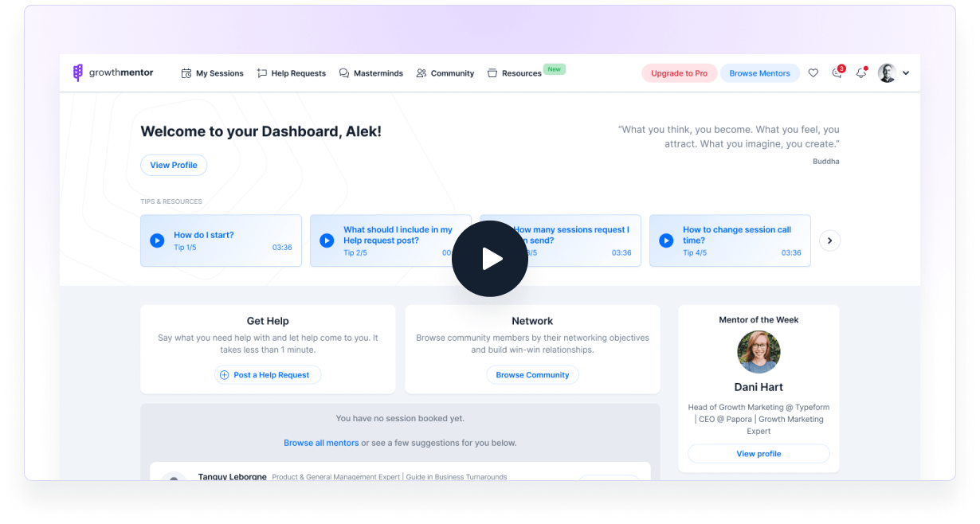Image resolution: width=980 pixels, height=524 pixels.
Task: Open the favorites heart icon
Action: pos(813,72)
